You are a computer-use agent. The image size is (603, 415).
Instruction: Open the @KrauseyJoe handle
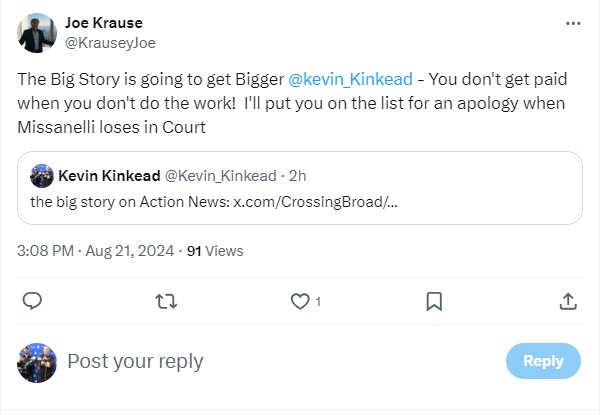pos(110,42)
